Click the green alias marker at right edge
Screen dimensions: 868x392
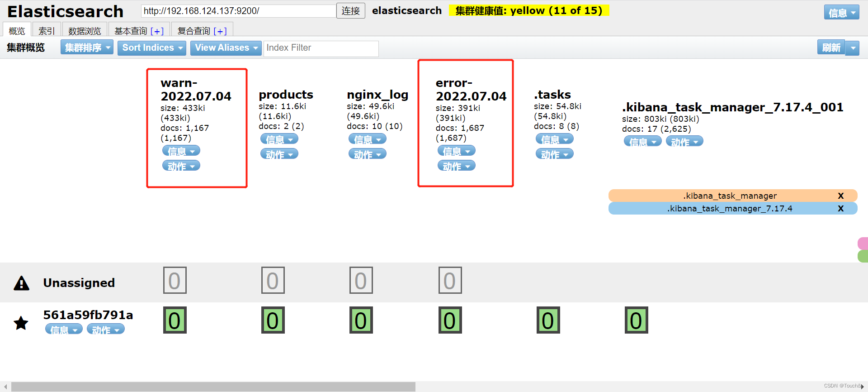[x=863, y=256]
